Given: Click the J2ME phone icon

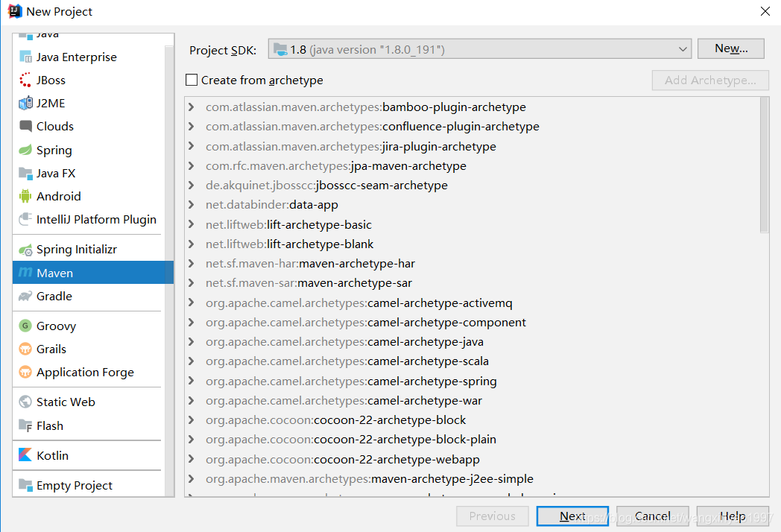Looking at the screenshot, I should 25,103.
